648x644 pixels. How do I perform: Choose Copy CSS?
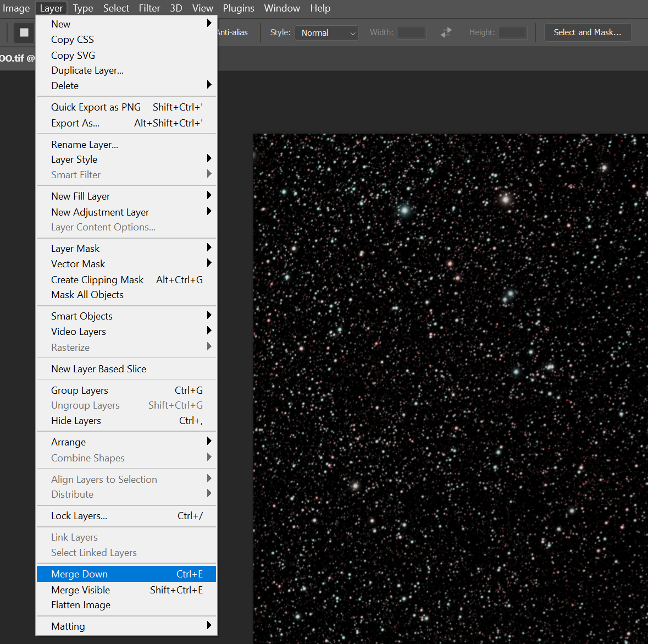point(126,40)
